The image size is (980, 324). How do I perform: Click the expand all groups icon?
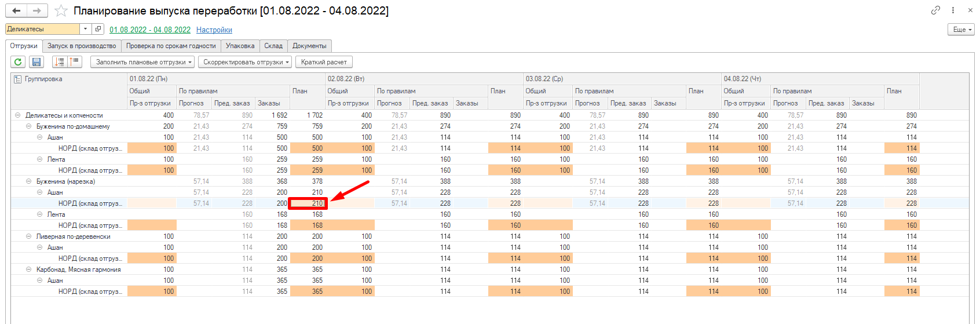click(60, 62)
